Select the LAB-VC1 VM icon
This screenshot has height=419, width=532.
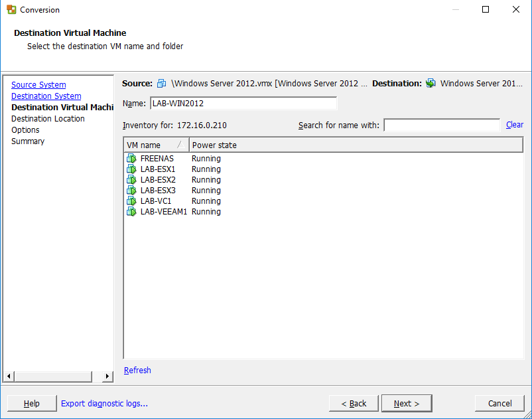tap(131, 201)
